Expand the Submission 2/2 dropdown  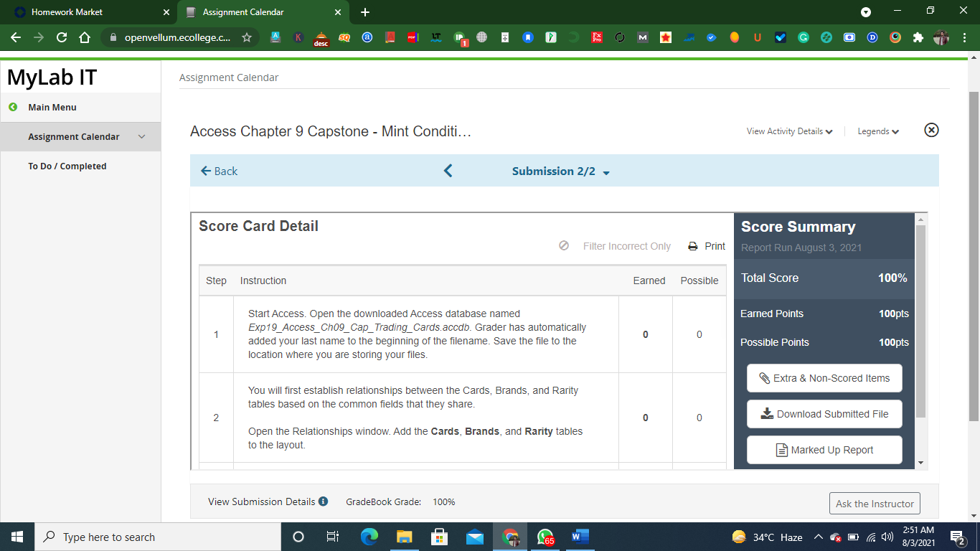[x=606, y=172]
